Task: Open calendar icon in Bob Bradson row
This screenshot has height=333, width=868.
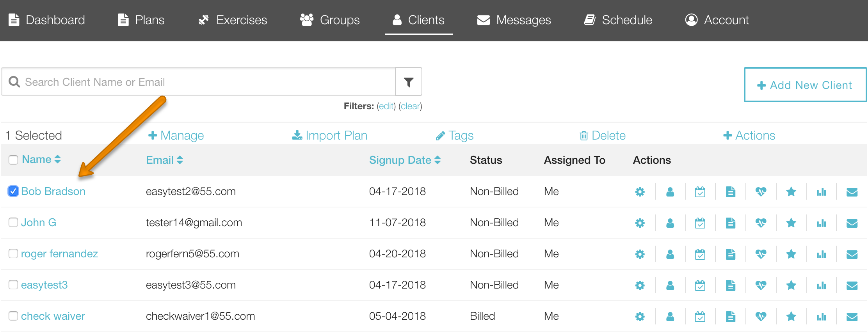Action: tap(700, 191)
